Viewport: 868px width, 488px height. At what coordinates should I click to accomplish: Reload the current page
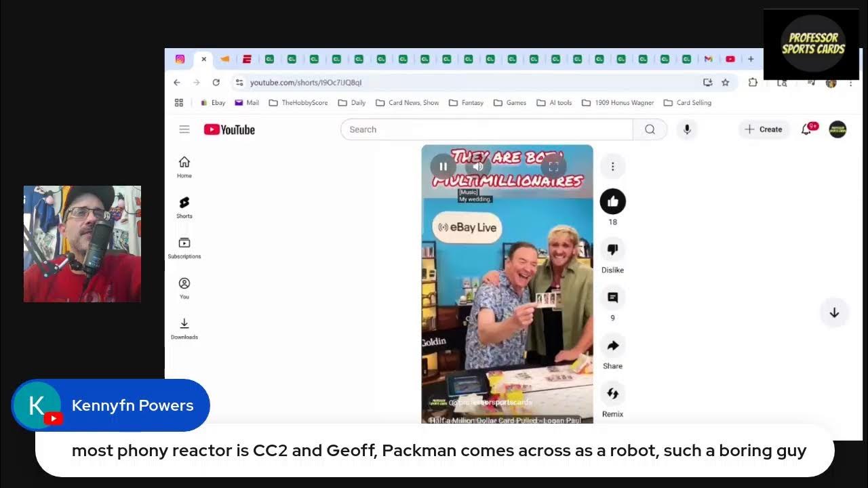pyautogui.click(x=216, y=82)
